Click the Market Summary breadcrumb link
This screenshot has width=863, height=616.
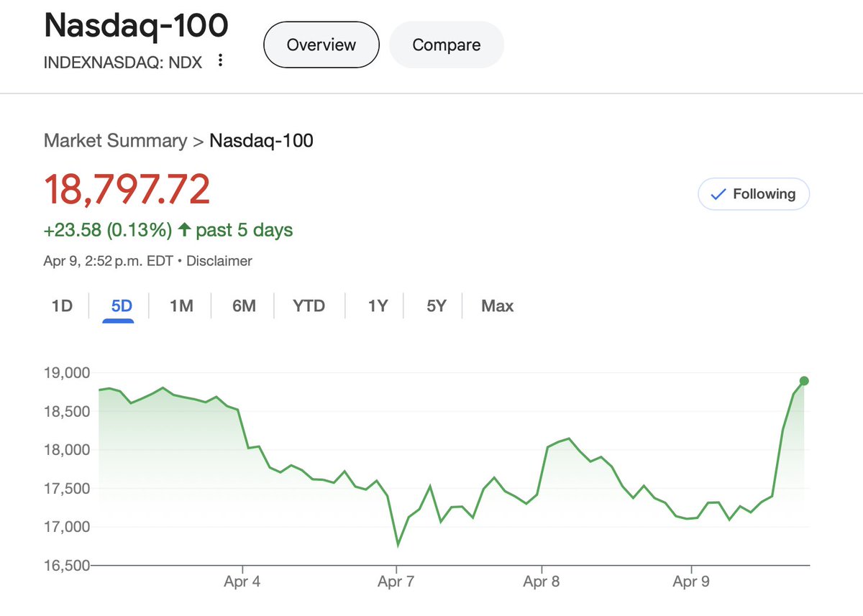(x=115, y=140)
